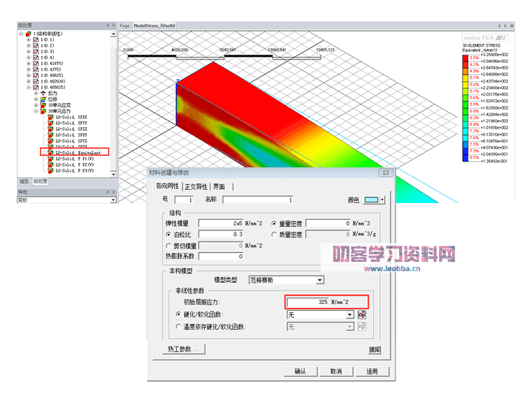This screenshot has width=532, height=404.
Task: Click the LO-Solid, P1(V) result icon
Action: coord(50,158)
